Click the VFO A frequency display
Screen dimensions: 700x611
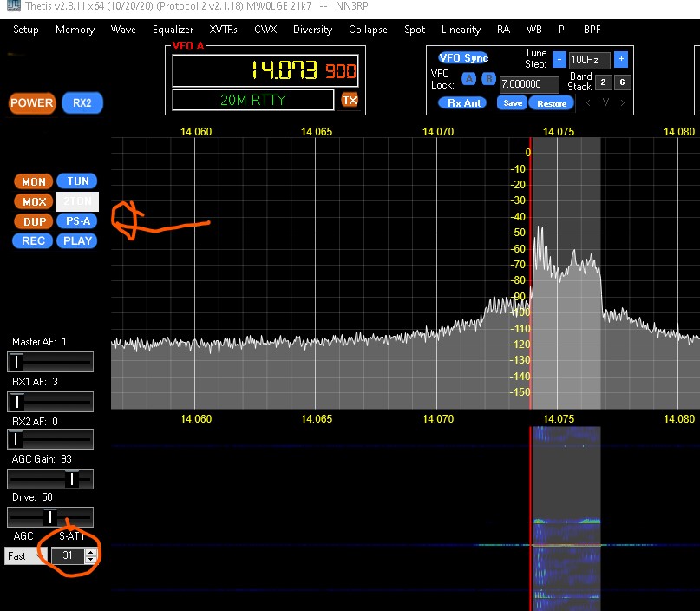265,70
